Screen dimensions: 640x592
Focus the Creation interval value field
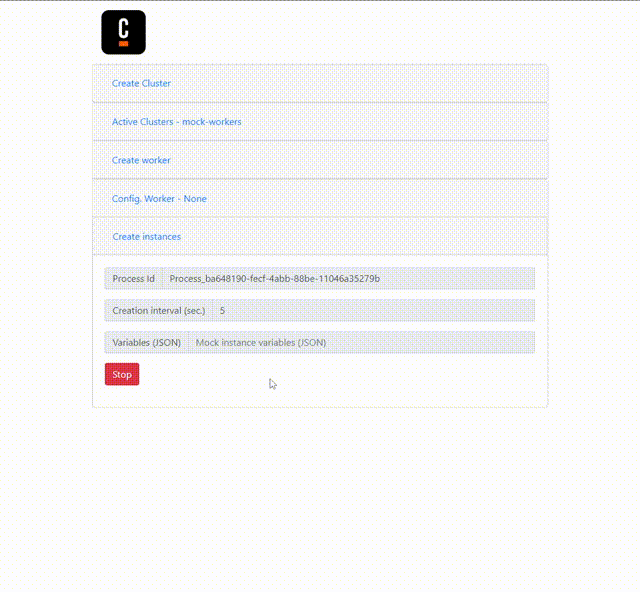click(373, 310)
